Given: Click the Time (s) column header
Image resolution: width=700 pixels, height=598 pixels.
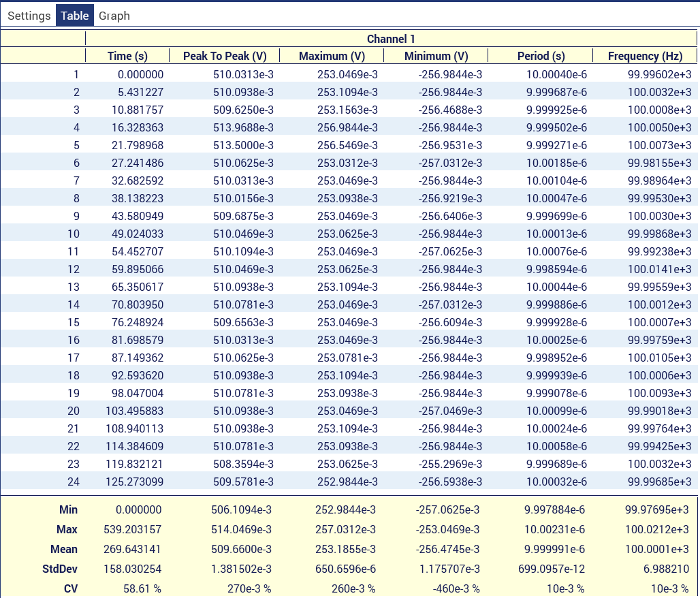Looking at the screenshot, I should click(x=127, y=57).
